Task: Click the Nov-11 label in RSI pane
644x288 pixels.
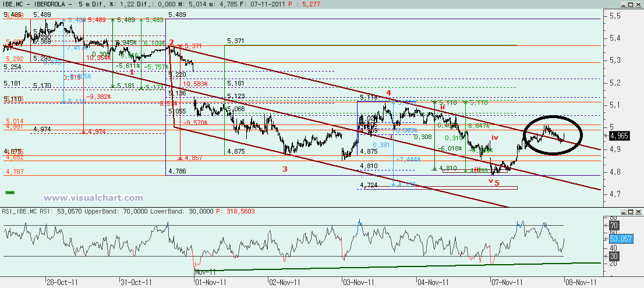Action: click(206, 272)
